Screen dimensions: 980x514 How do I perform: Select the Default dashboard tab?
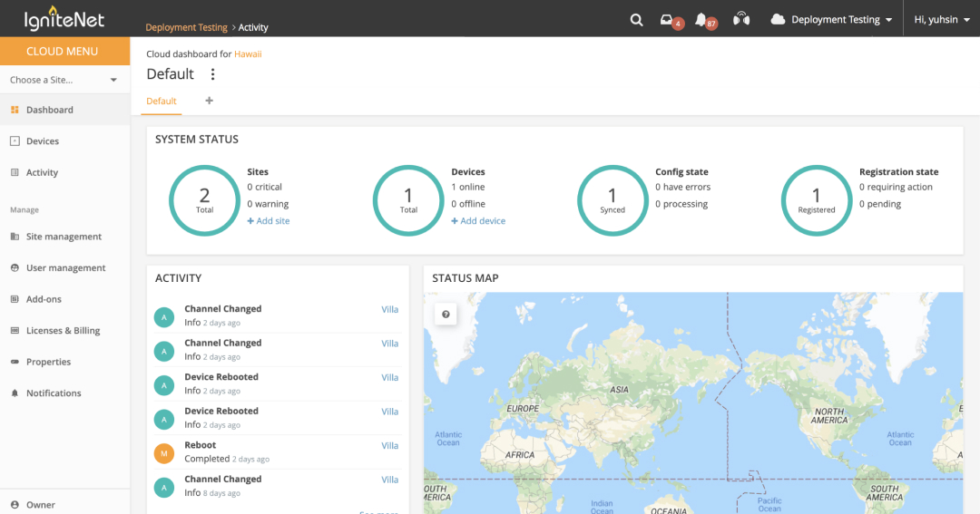(162, 102)
